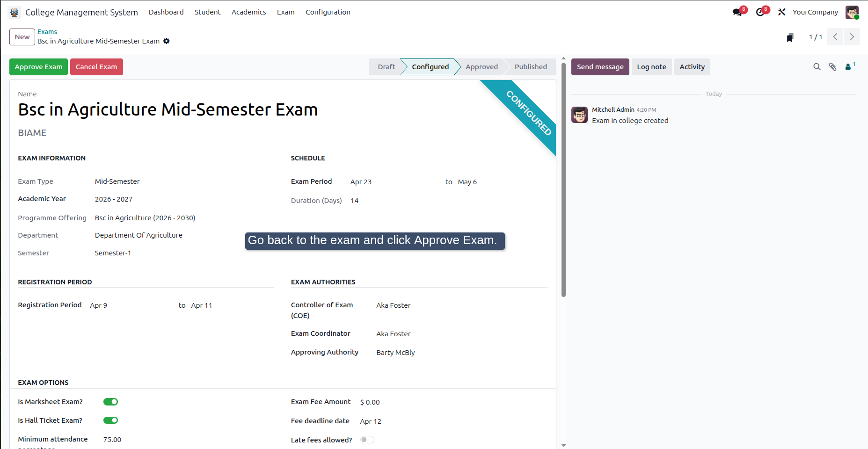Open the Dashboard menu
This screenshot has width=868, height=449.
tap(166, 12)
